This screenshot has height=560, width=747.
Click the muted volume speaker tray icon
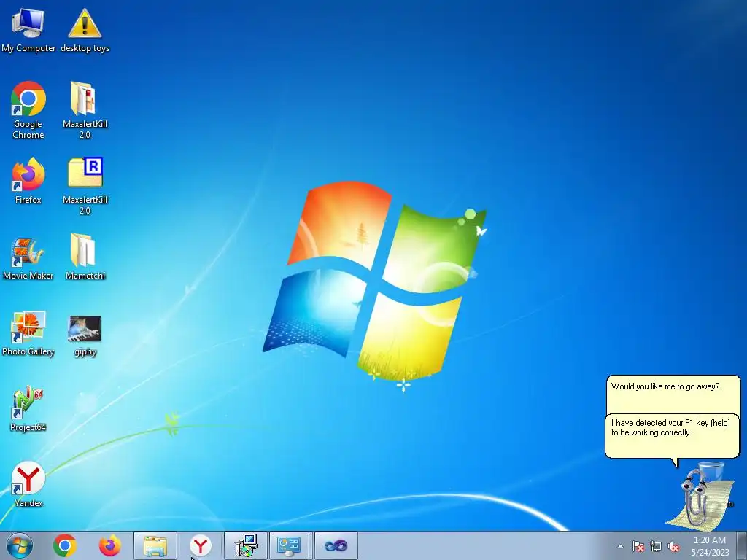click(x=673, y=546)
